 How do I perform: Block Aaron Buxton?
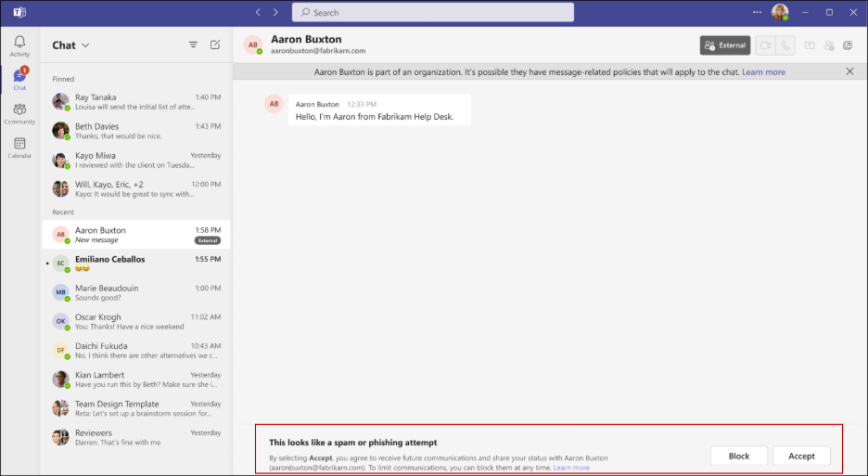click(739, 456)
